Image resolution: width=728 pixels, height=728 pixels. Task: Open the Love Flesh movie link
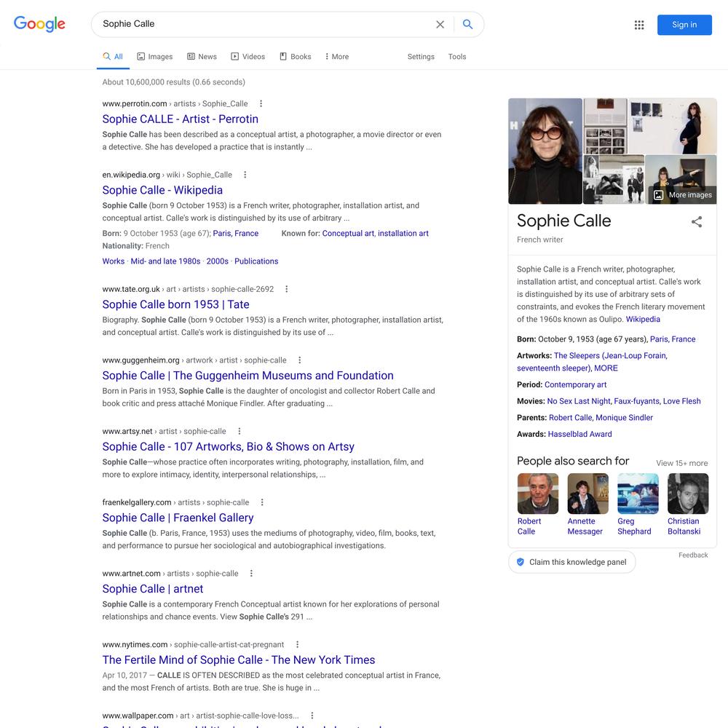pyautogui.click(x=681, y=400)
